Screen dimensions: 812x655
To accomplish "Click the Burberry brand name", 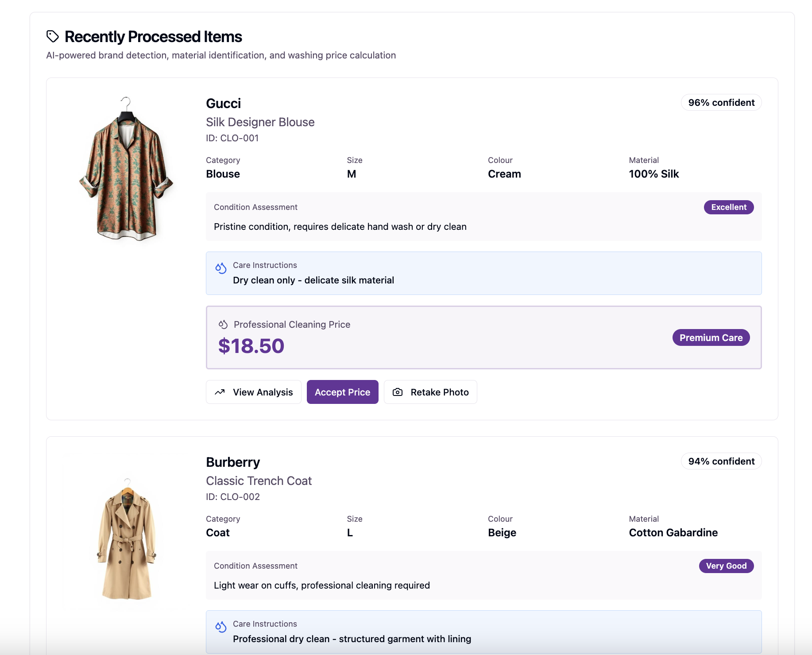I will click(233, 462).
